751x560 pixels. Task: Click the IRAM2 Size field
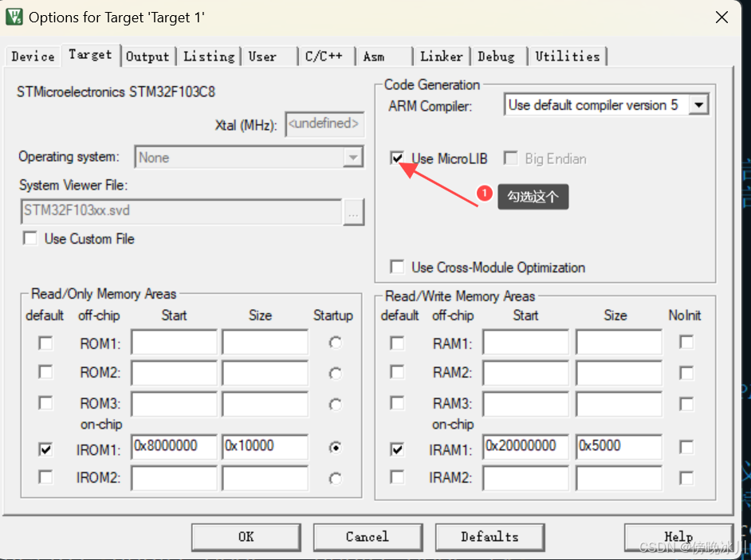point(619,478)
